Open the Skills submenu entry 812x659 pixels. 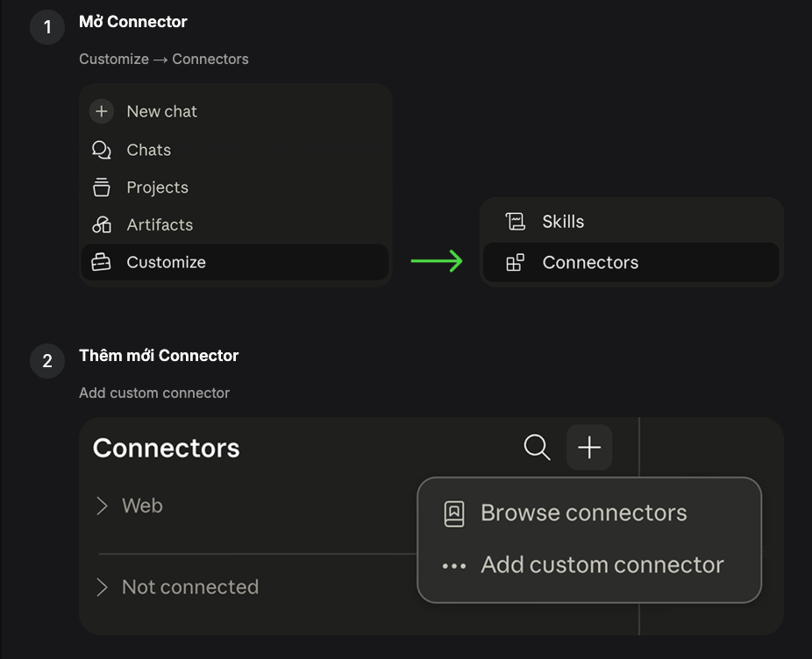pyautogui.click(x=630, y=222)
